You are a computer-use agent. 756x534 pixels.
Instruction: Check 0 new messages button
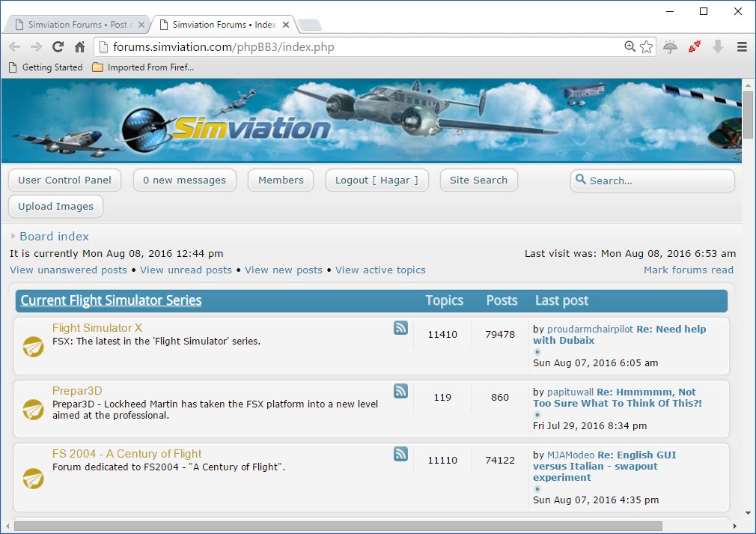[x=185, y=180]
